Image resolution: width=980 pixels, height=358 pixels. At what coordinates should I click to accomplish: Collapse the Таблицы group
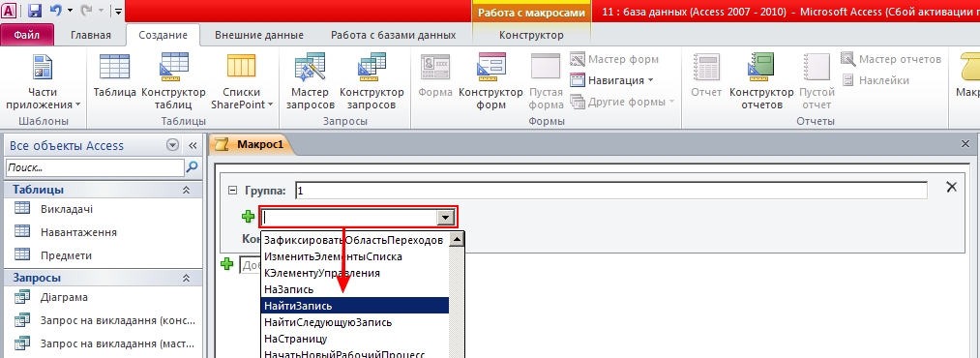[187, 190]
